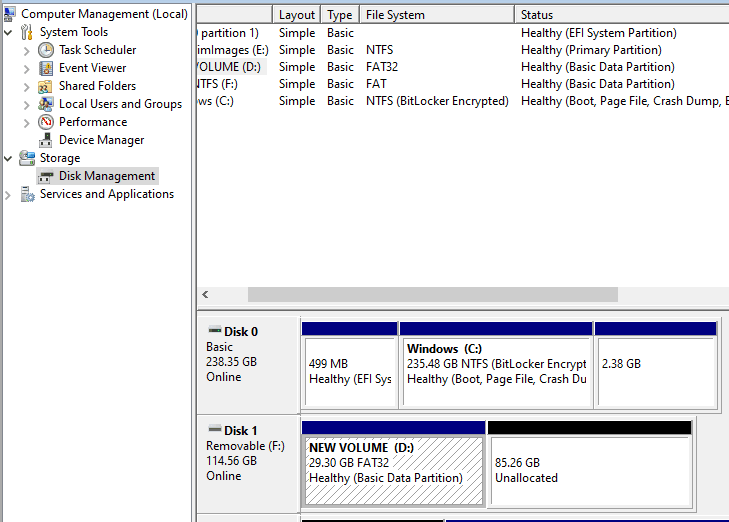Click the Shared Folders icon
729x522 pixels.
pos(46,86)
